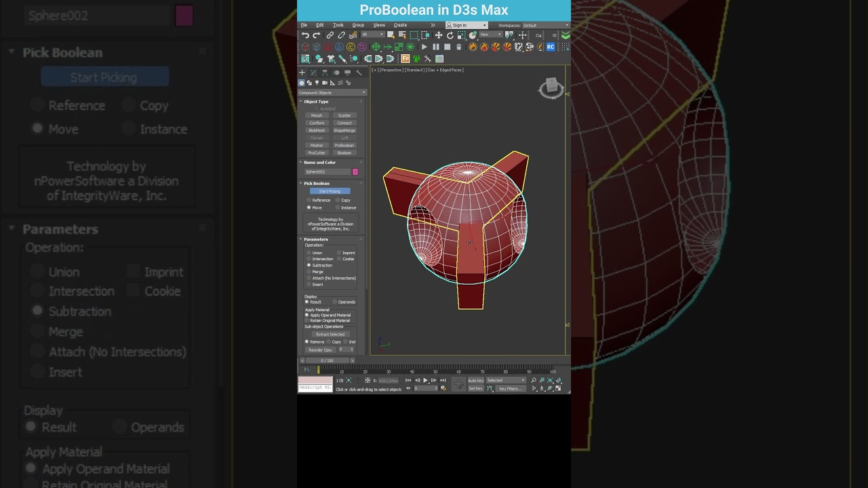The image size is (868, 488).
Task: Play the animation in timeline controls
Action: (x=425, y=380)
